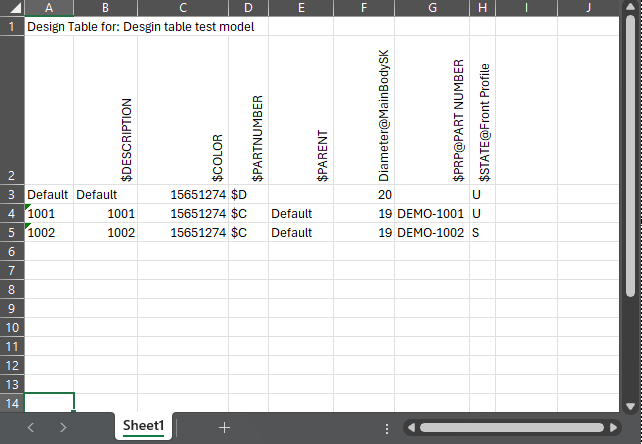Click cell with S state value
The height and width of the screenshot is (444, 642).
[x=482, y=232]
